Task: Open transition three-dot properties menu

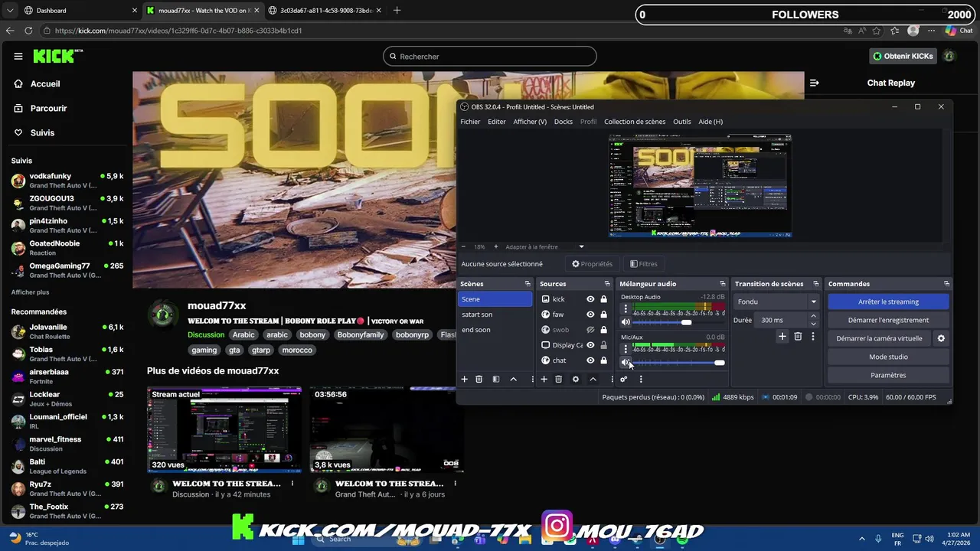Action: (813, 336)
